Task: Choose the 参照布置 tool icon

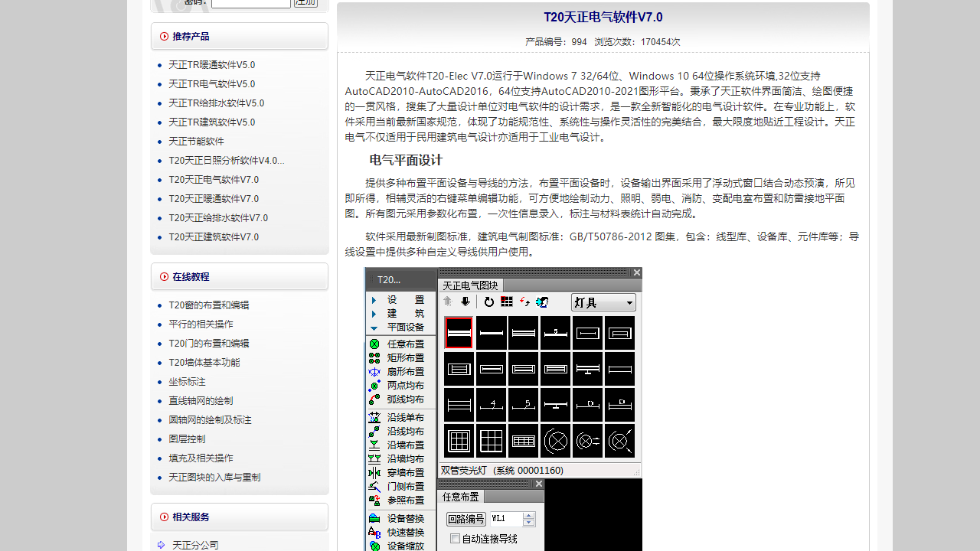Action: pos(374,500)
